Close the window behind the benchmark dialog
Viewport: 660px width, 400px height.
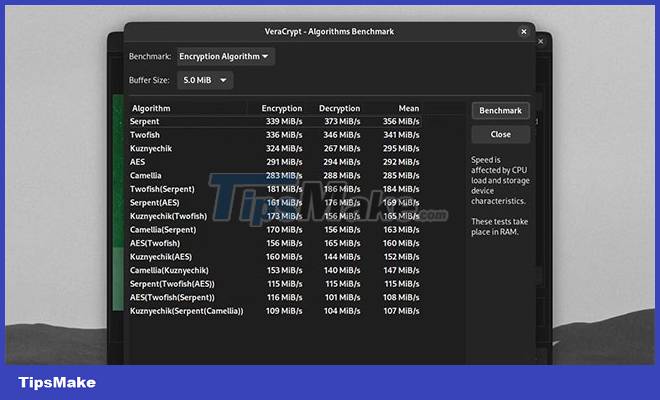click(541, 41)
